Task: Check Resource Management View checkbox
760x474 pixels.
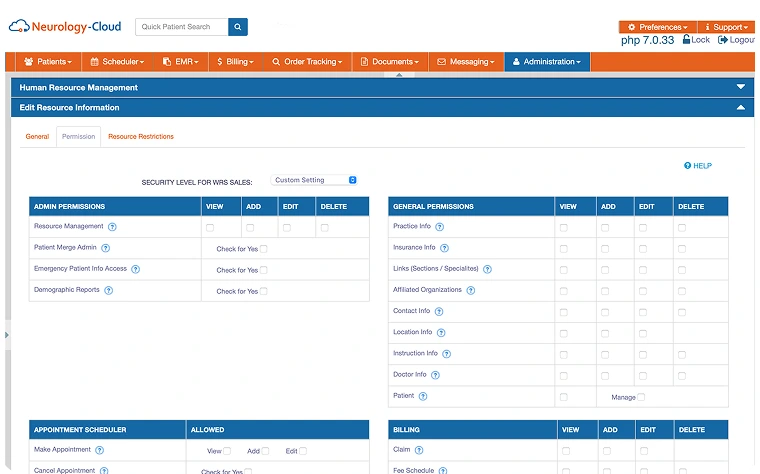Action: tap(210, 227)
